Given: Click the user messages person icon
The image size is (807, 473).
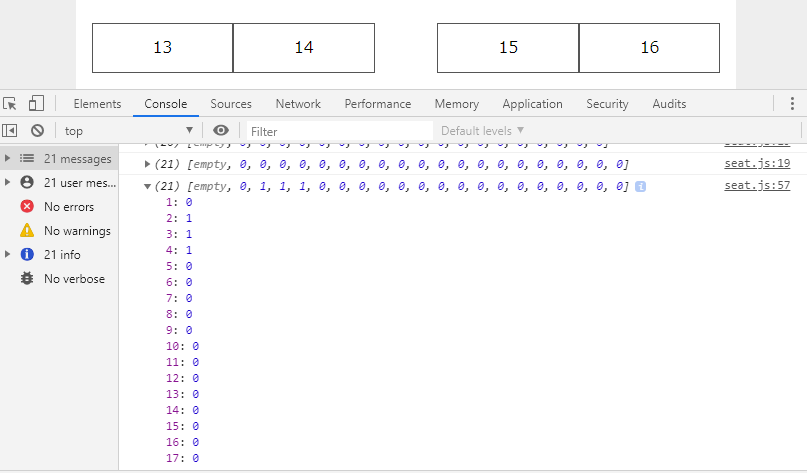Looking at the screenshot, I should (x=27, y=182).
